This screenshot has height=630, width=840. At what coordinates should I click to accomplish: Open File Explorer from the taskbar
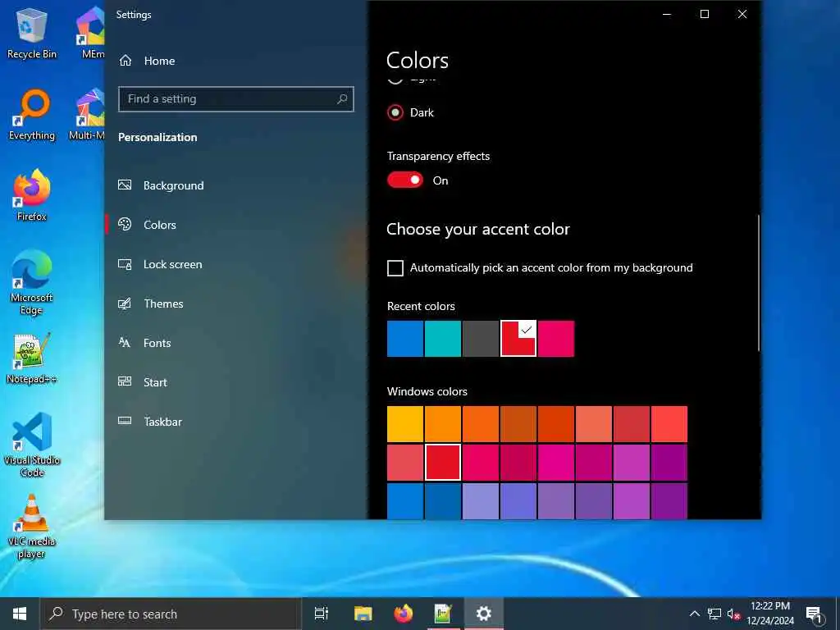click(363, 614)
